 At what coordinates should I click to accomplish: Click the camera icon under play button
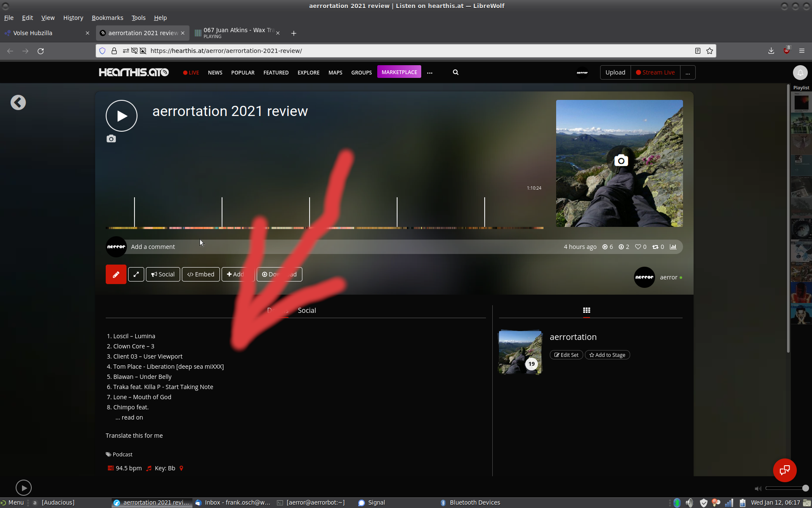click(x=111, y=139)
